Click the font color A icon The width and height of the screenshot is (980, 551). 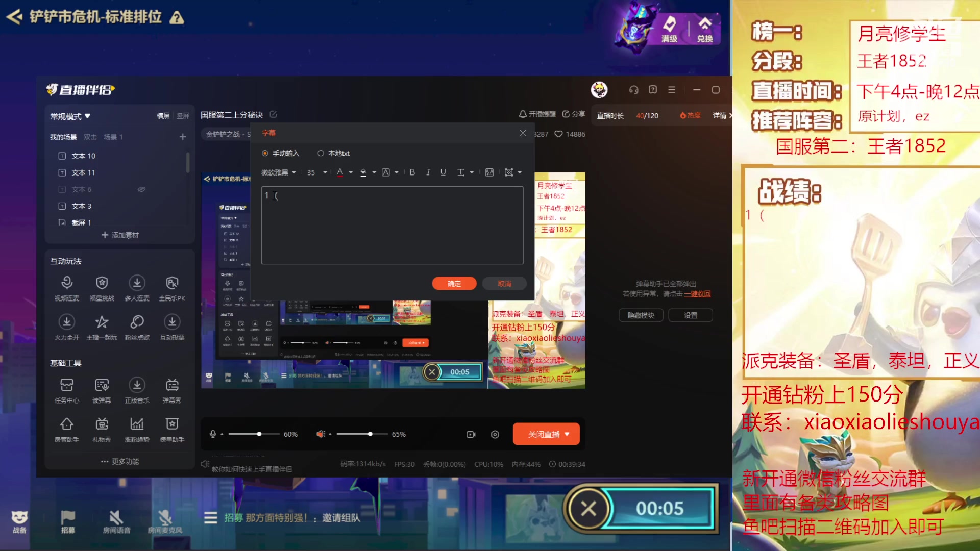(340, 172)
